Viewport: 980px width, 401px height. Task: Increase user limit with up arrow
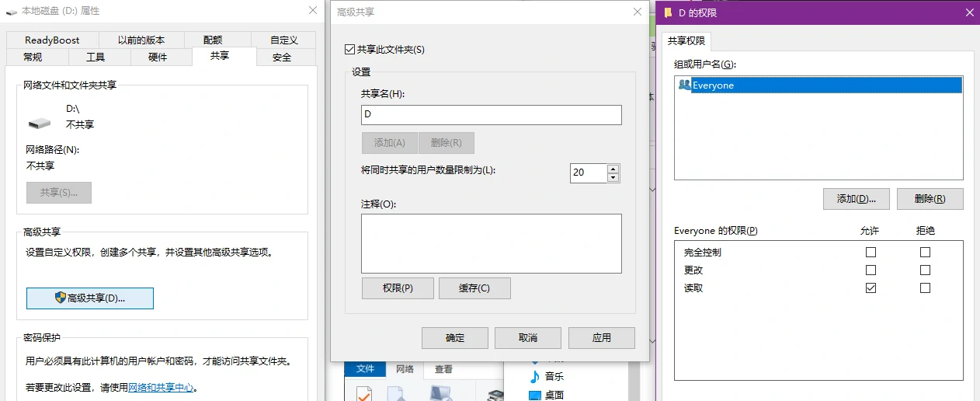[x=613, y=169]
